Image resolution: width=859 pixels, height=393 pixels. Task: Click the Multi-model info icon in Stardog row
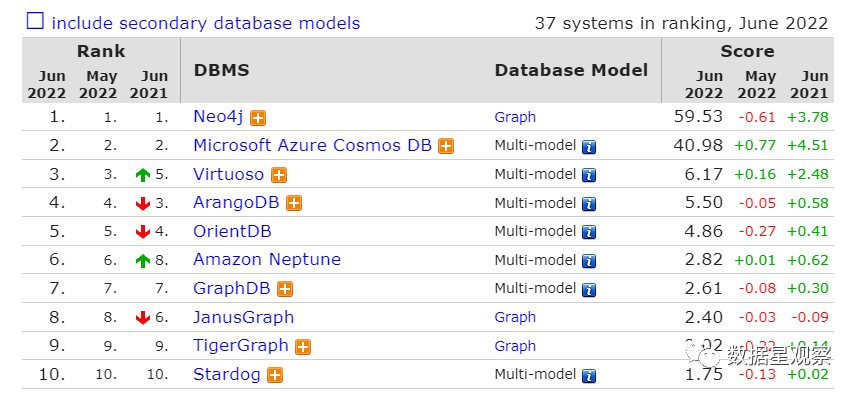(589, 375)
